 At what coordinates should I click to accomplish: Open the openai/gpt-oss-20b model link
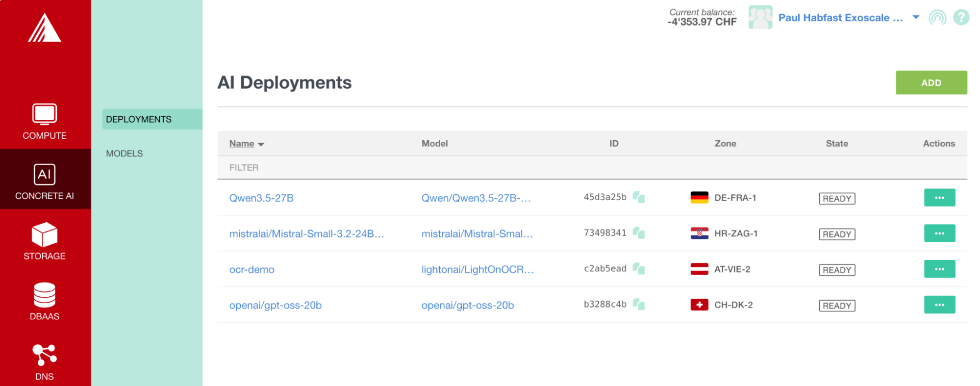click(x=468, y=306)
